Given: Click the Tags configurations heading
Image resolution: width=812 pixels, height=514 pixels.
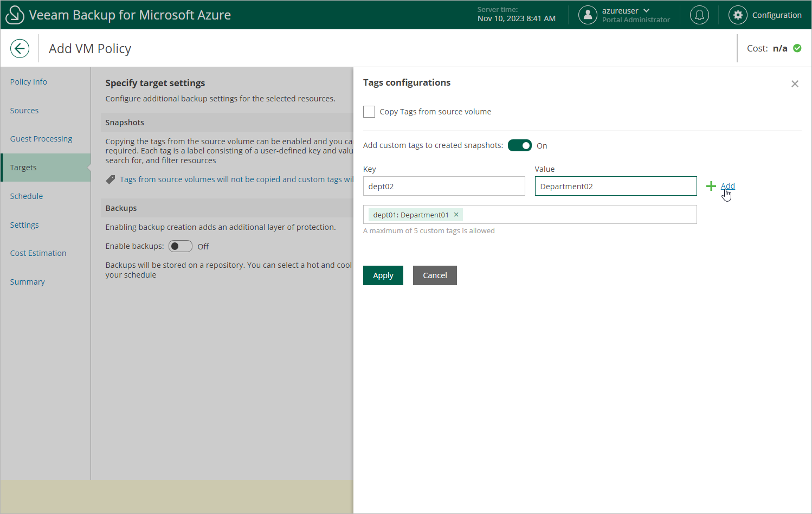Looking at the screenshot, I should click(x=407, y=82).
